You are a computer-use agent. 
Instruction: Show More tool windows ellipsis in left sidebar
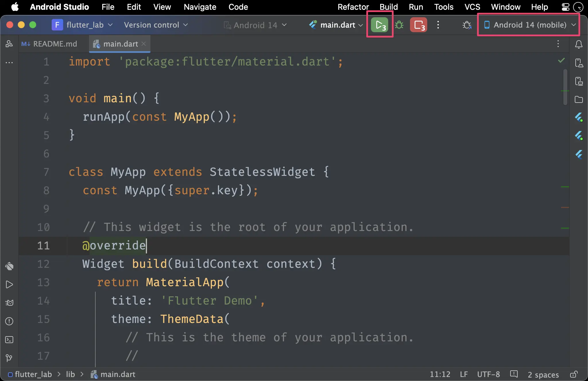tap(9, 62)
